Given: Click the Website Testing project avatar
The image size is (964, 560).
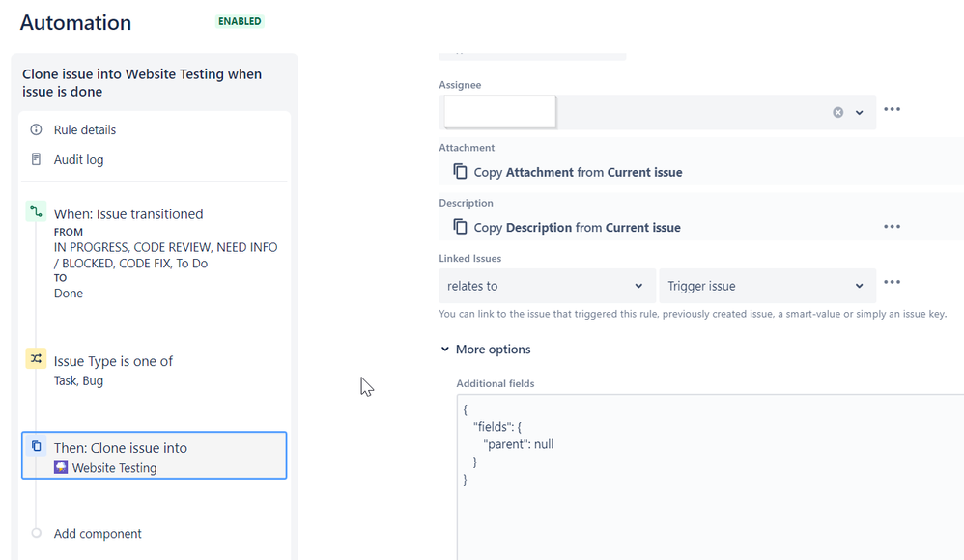Looking at the screenshot, I should coord(61,467).
